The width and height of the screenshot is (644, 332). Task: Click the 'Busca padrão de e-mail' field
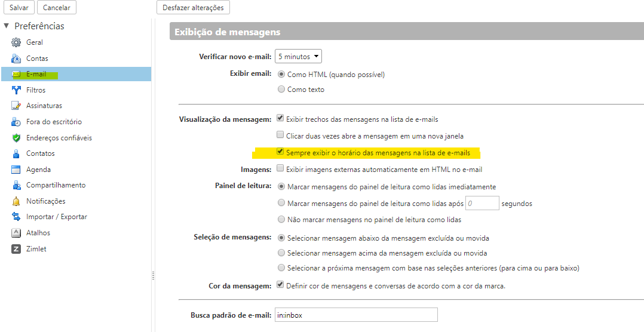pyautogui.click(x=356, y=315)
